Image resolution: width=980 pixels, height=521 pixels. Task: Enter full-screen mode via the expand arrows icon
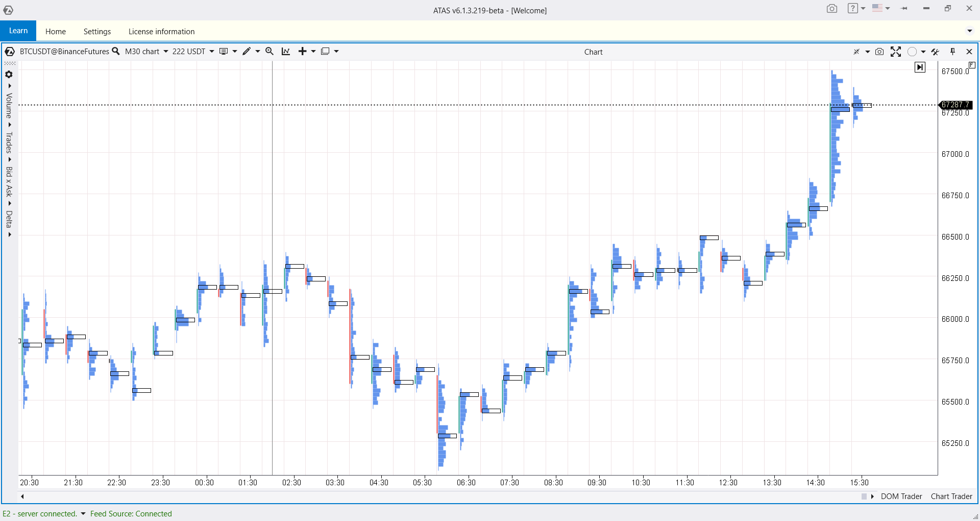[x=896, y=52]
